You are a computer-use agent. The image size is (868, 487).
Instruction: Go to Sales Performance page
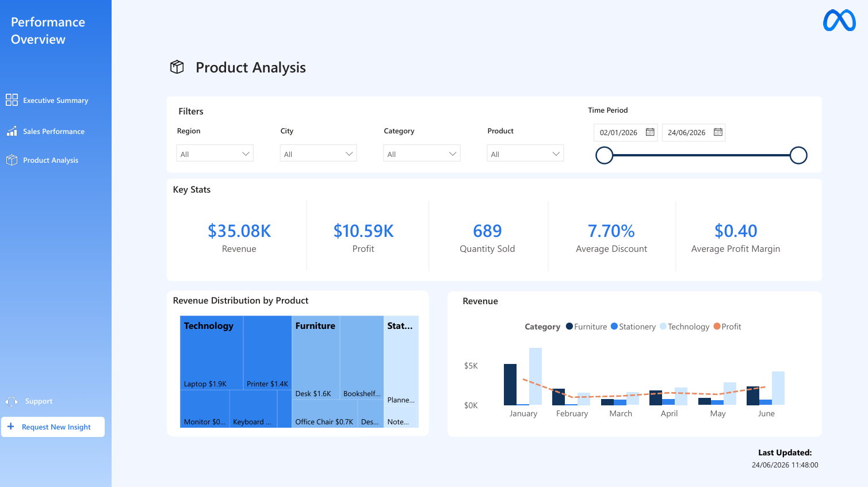click(53, 131)
